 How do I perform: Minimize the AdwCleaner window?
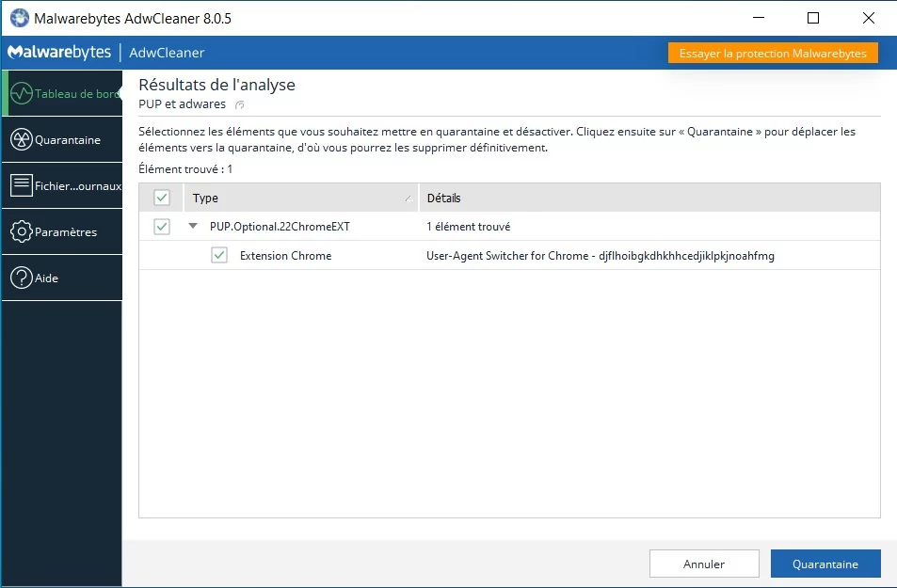pyautogui.click(x=759, y=18)
